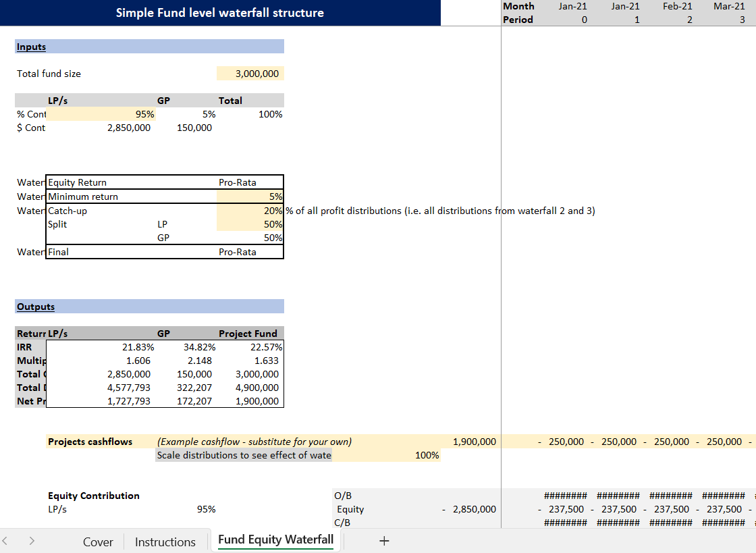
Task: Click the Catch-up 20% input cell
Action: coord(250,211)
